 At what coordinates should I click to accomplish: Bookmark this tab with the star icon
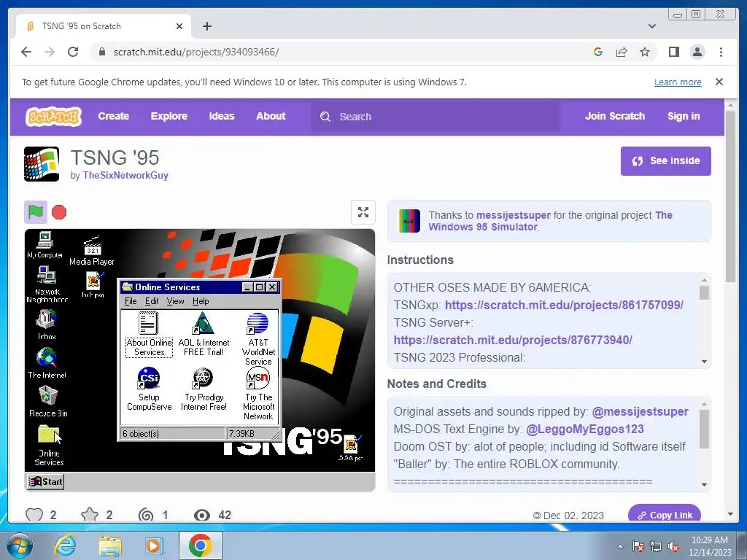(645, 52)
